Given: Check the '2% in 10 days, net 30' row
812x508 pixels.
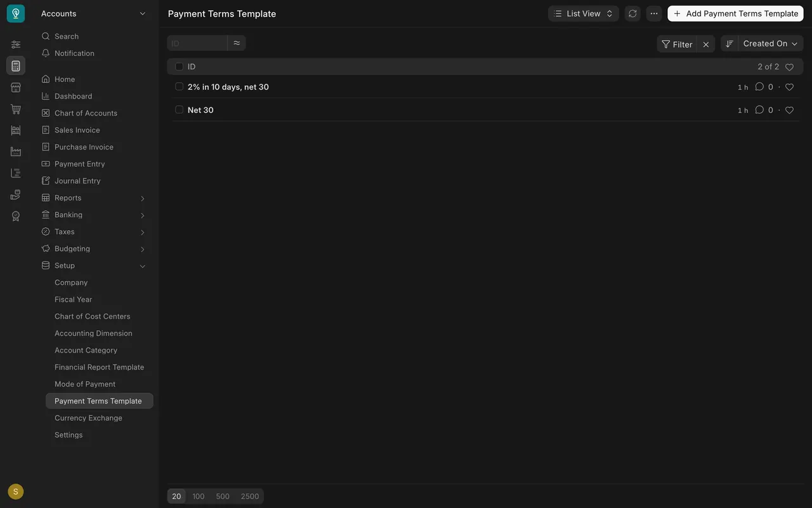Looking at the screenshot, I should click(x=179, y=86).
